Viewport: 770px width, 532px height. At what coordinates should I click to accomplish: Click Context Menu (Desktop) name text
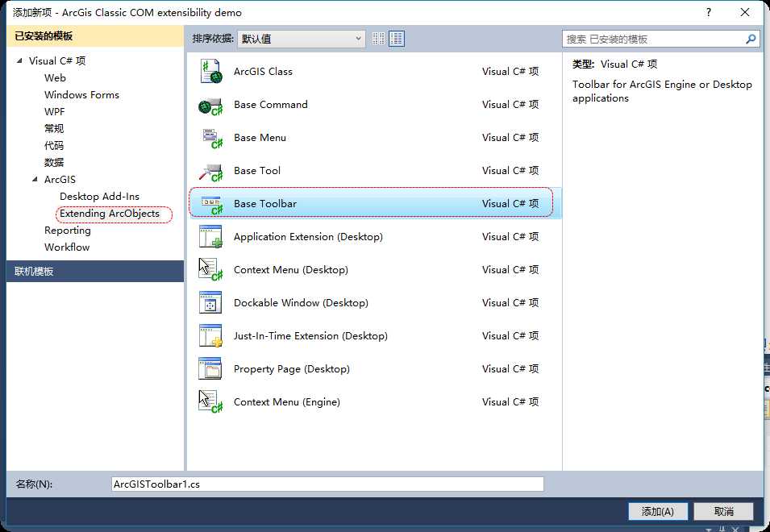pyautogui.click(x=291, y=270)
